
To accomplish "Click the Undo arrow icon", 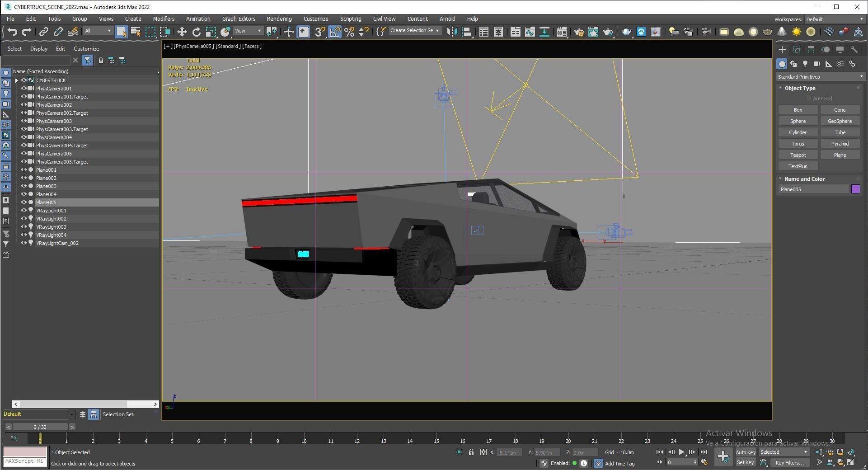I will (12, 32).
